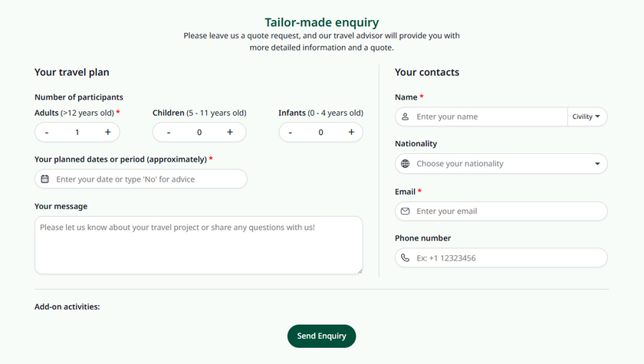Click the envelope icon in Email field

tap(405, 212)
